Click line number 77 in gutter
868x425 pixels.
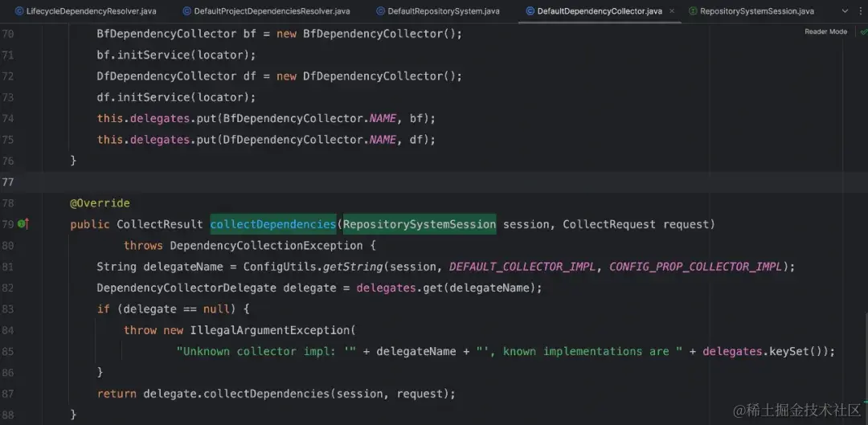pos(8,182)
